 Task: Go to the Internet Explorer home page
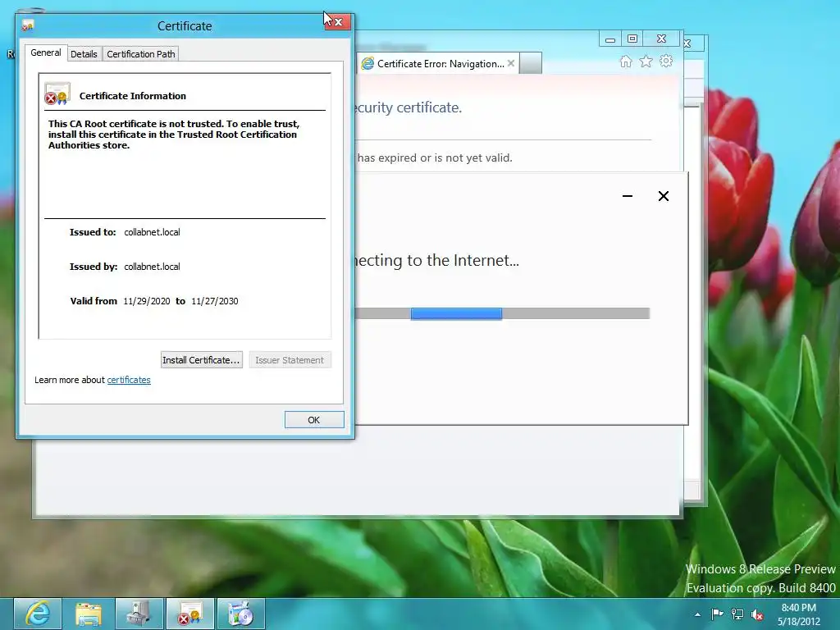click(x=626, y=62)
